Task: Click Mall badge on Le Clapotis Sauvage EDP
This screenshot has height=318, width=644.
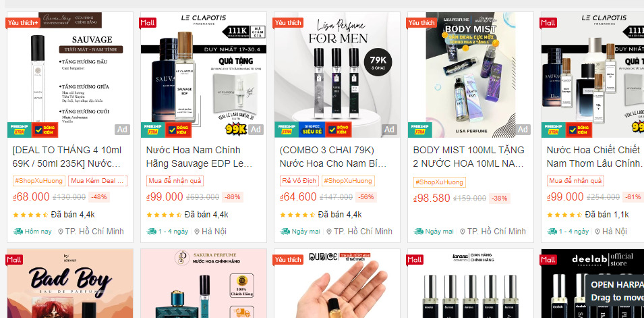Action: coord(148,23)
